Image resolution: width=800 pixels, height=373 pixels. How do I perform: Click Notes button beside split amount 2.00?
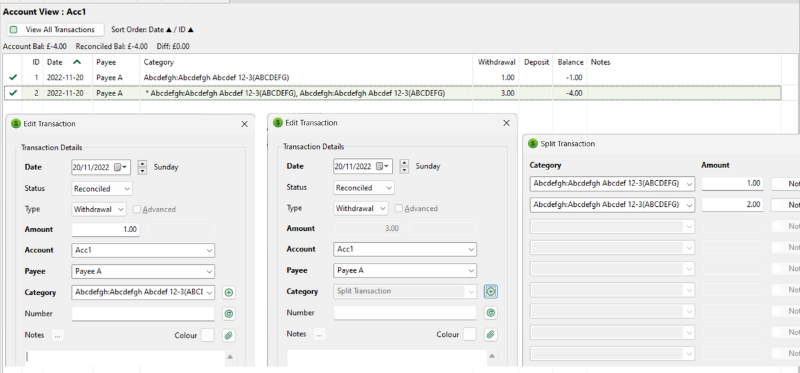click(785, 205)
